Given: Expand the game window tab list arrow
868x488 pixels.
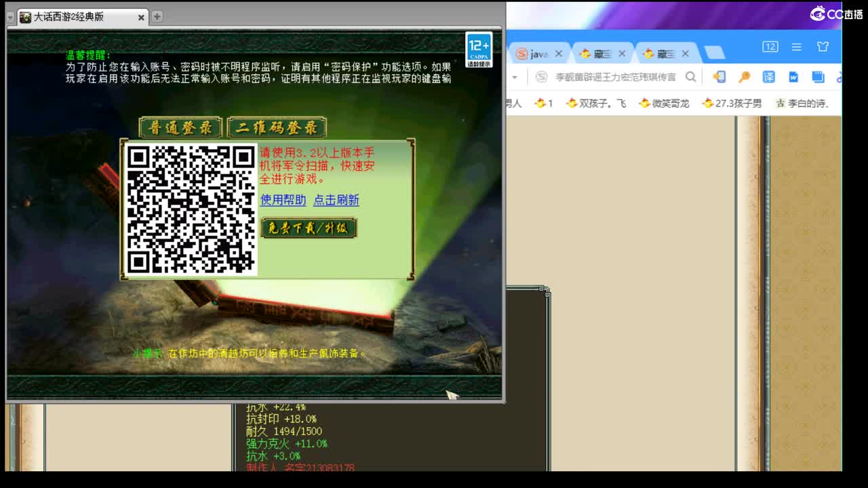Looking at the screenshot, I should pos(10,17).
